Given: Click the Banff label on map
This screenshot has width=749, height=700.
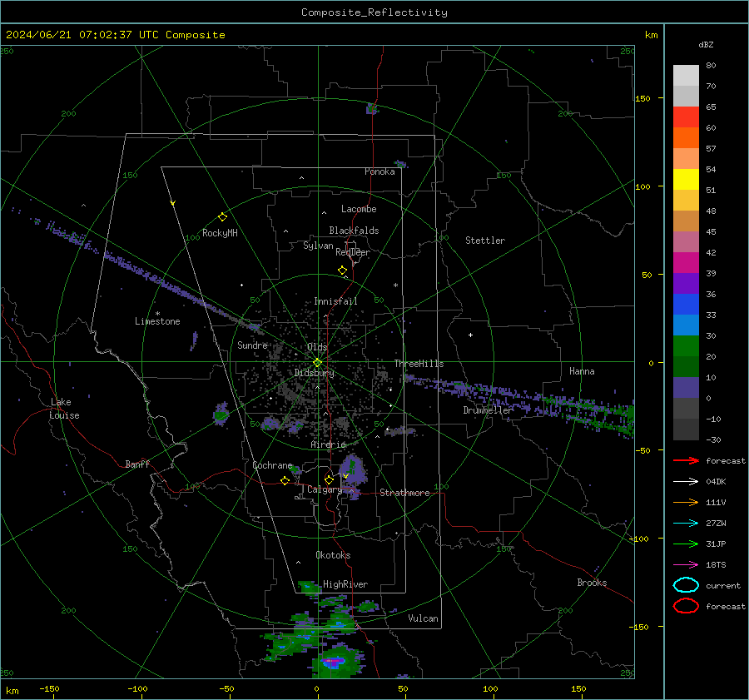Looking at the screenshot, I should coord(137,464).
